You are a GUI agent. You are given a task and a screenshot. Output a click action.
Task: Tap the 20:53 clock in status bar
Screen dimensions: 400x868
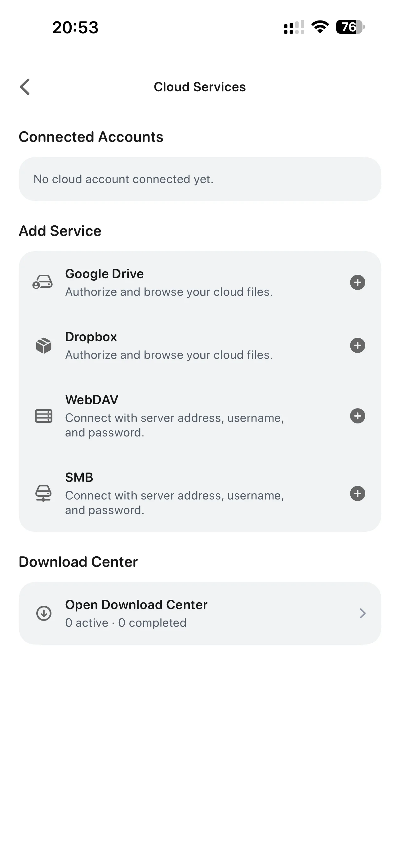point(75,27)
